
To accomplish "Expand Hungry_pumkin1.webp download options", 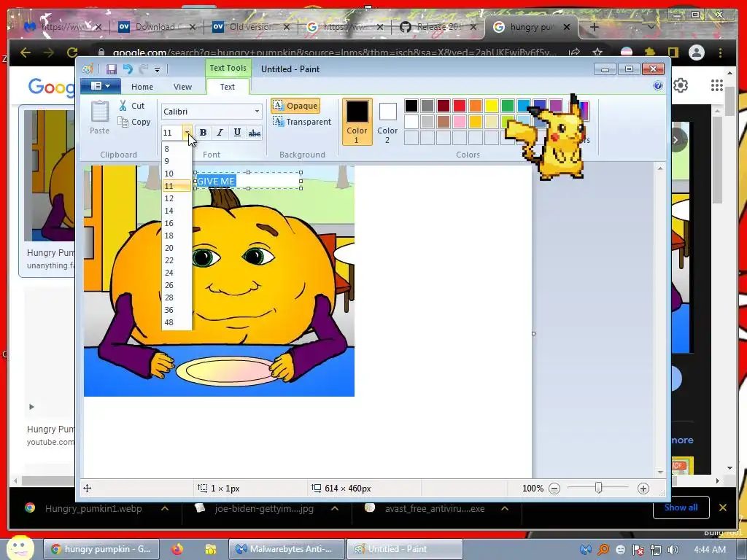I will tap(165, 508).
